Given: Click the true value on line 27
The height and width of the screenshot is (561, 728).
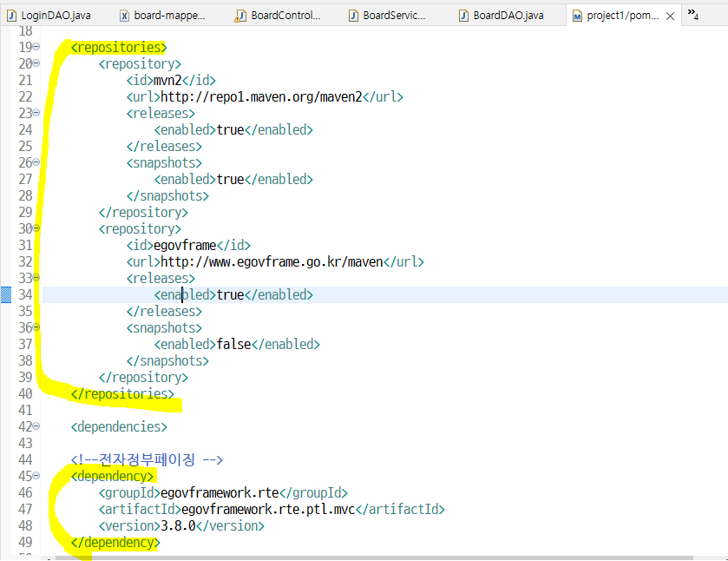Looking at the screenshot, I should (230, 180).
